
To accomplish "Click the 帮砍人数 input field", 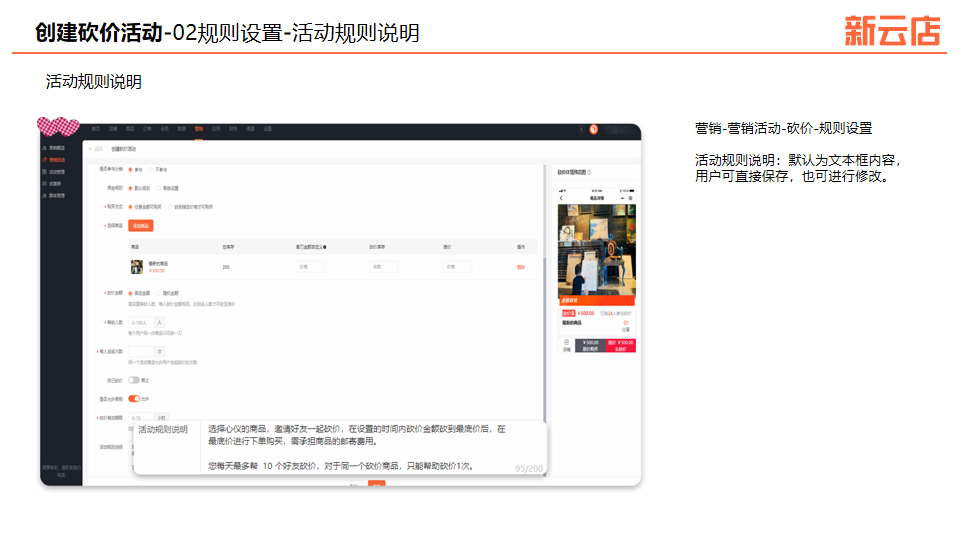I will [x=141, y=323].
